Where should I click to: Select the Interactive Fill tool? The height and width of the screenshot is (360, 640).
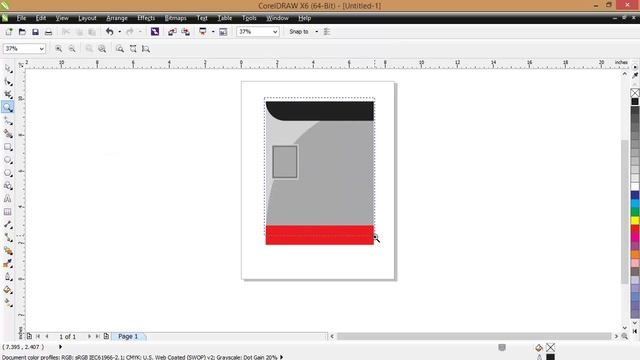click(8, 302)
